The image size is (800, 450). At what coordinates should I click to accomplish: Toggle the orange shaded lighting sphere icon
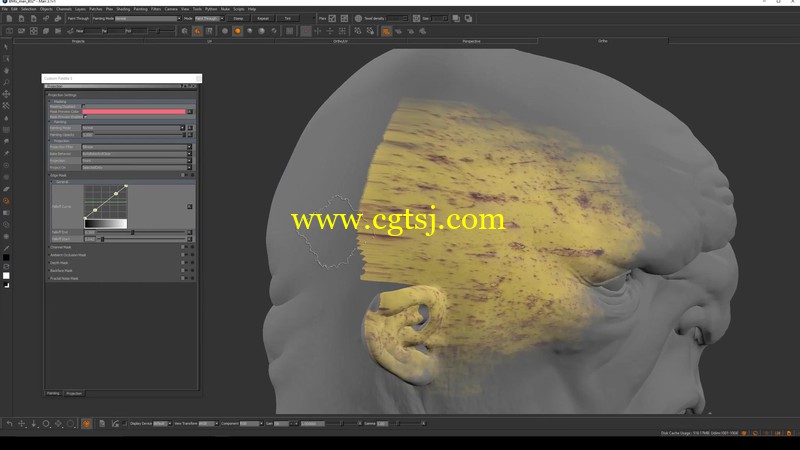(237, 31)
